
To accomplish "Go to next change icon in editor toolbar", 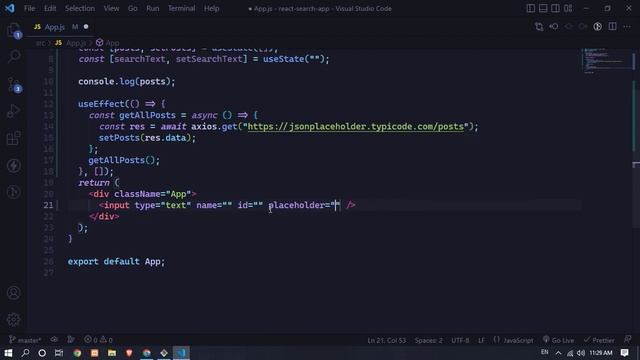I will coord(583,27).
